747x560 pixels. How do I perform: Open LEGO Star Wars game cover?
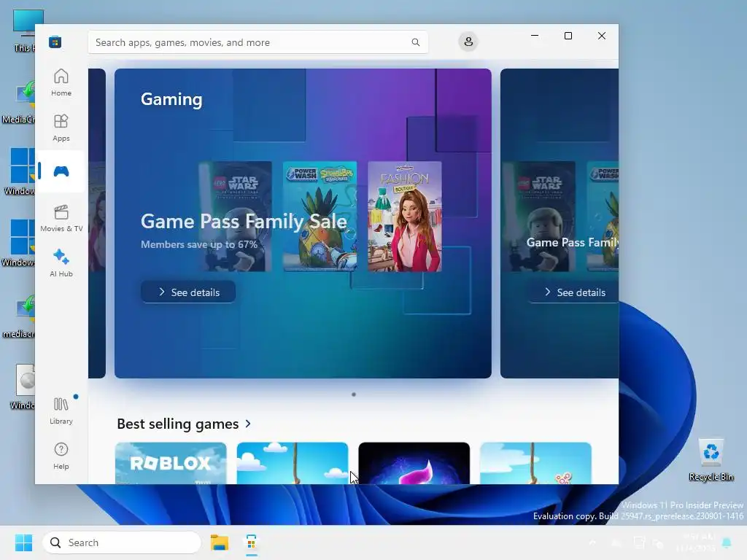click(x=236, y=217)
